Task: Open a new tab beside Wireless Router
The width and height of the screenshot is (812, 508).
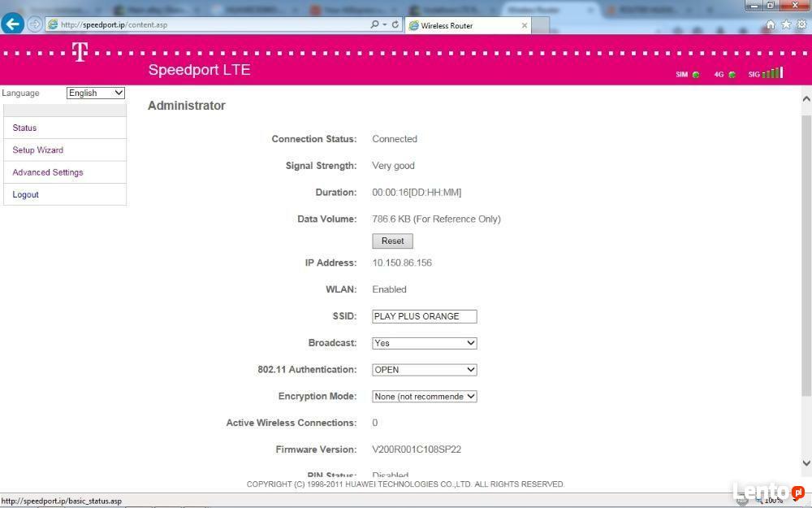Action: 540,25
